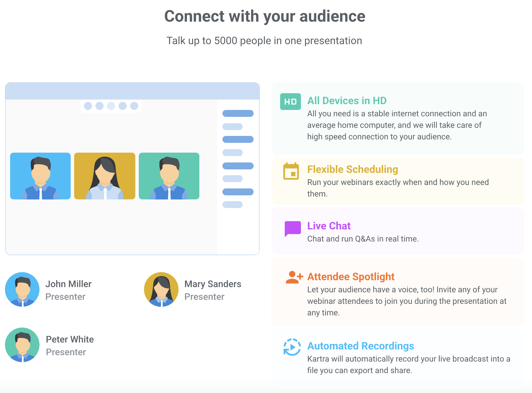The width and height of the screenshot is (532, 393).
Task: Click Presenter label under John Miller
Action: click(65, 297)
